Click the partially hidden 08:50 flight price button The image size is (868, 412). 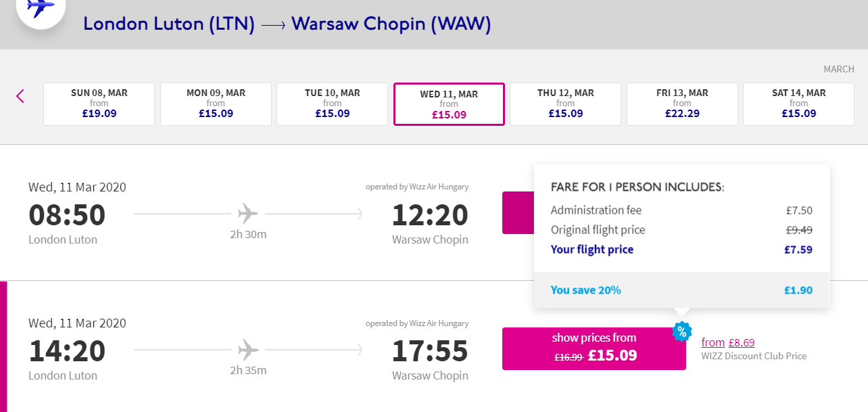tap(518, 212)
